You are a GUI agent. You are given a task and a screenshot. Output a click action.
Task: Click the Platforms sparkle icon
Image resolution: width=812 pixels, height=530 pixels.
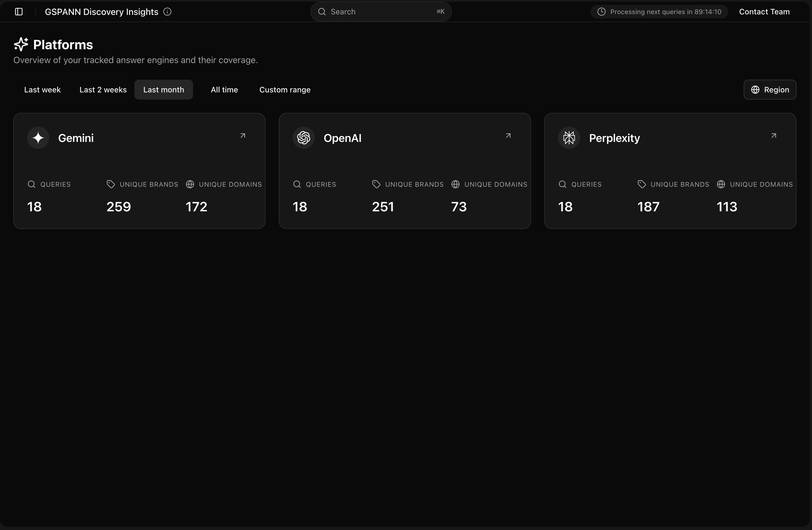[x=21, y=44]
